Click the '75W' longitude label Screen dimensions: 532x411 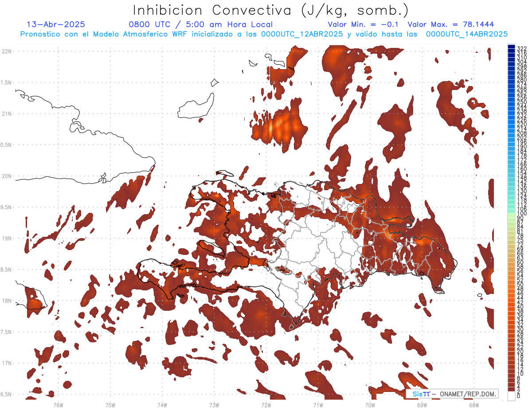pos(110,405)
